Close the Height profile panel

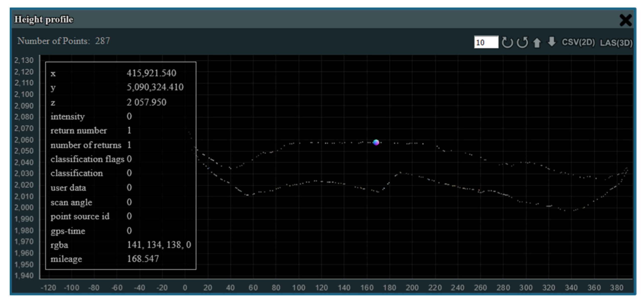click(x=626, y=20)
